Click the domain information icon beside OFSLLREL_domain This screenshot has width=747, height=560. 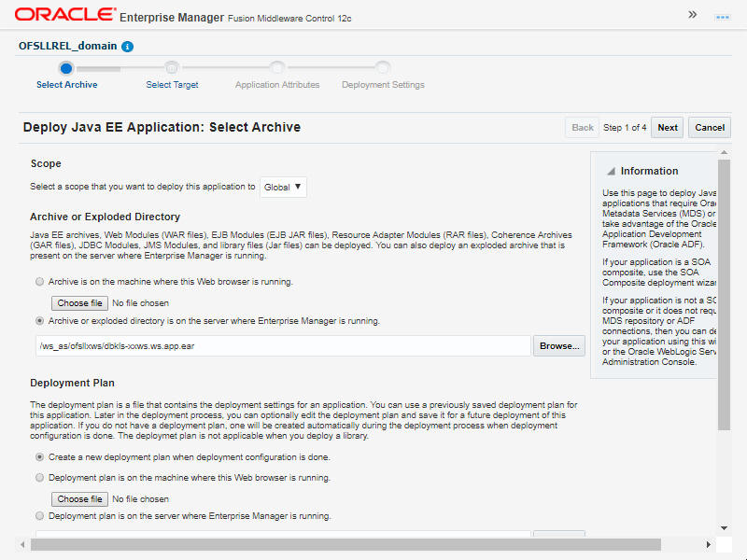(x=127, y=47)
